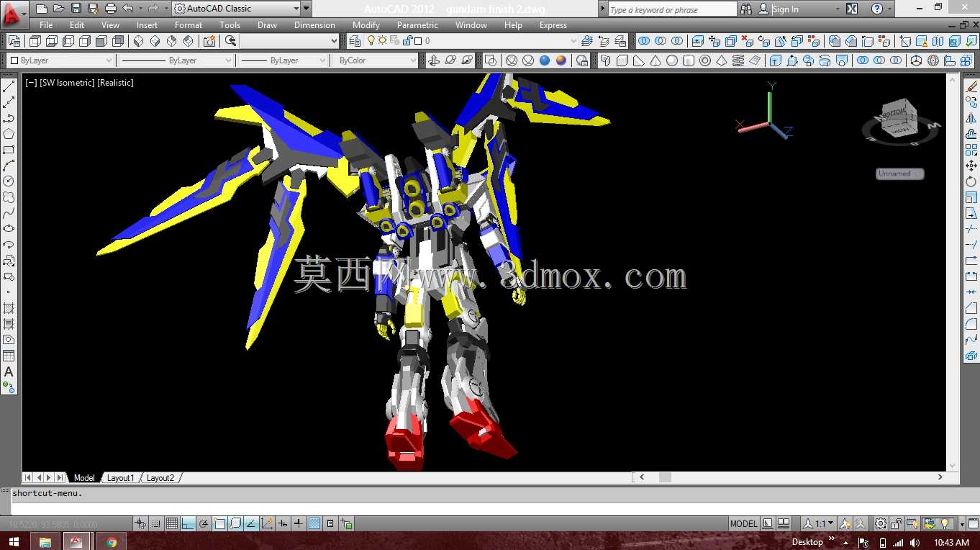Pick the Circle draw tool
The image size is (980, 550).
pos(9,181)
